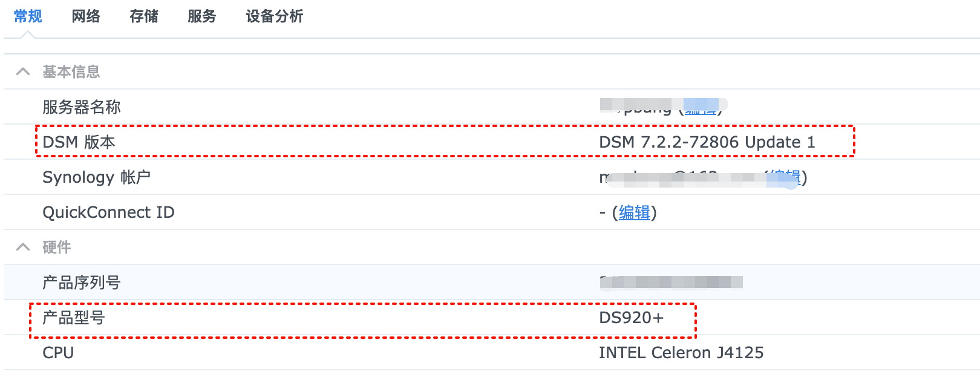Select the 产品序列号 row label
This screenshot has height=380, width=980.
click(x=82, y=283)
